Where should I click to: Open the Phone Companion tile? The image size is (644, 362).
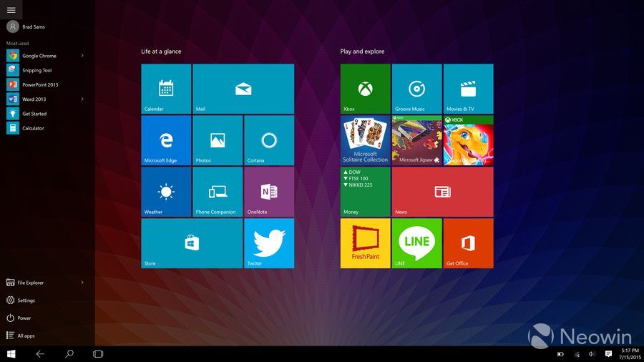[x=218, y=192]
